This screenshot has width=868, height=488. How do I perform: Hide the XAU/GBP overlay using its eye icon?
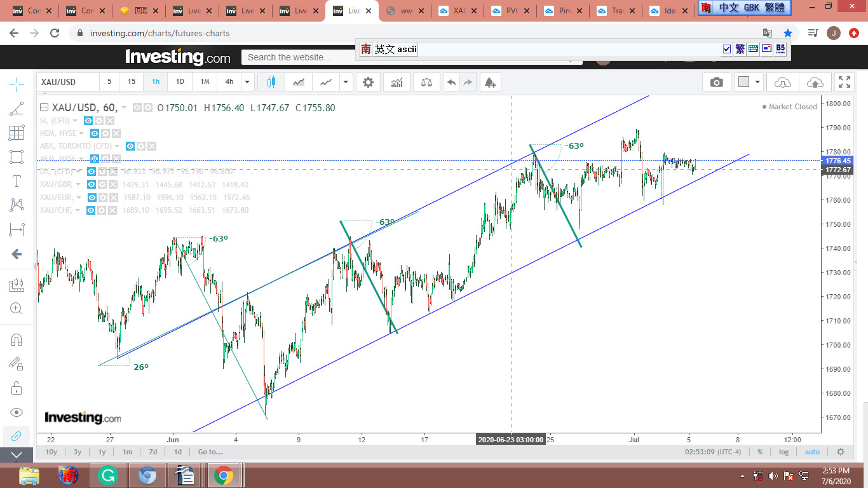point(91,184)
